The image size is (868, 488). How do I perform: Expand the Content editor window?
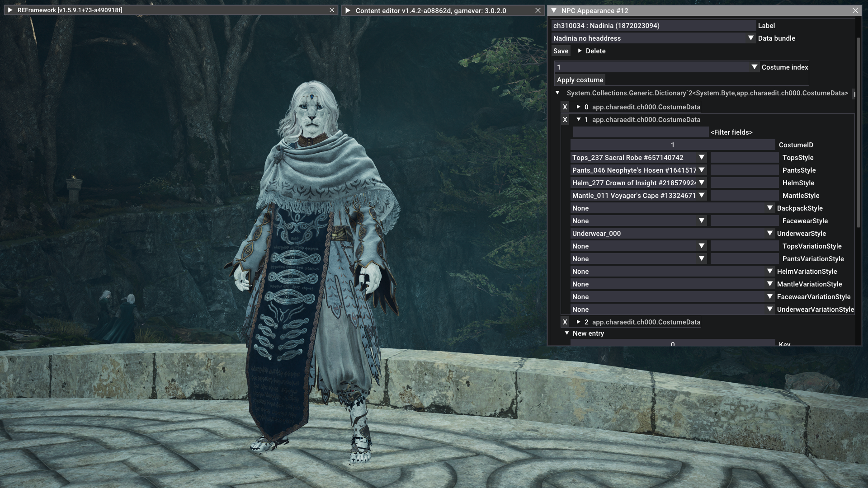348,10
